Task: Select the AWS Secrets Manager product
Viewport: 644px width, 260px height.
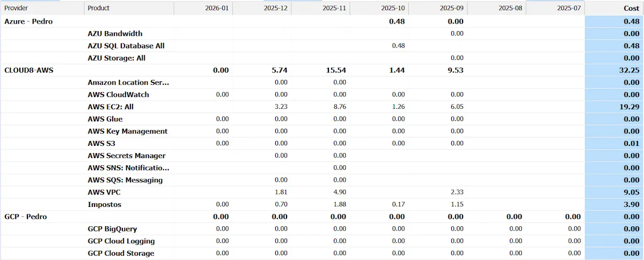Action: coord(127,155)
